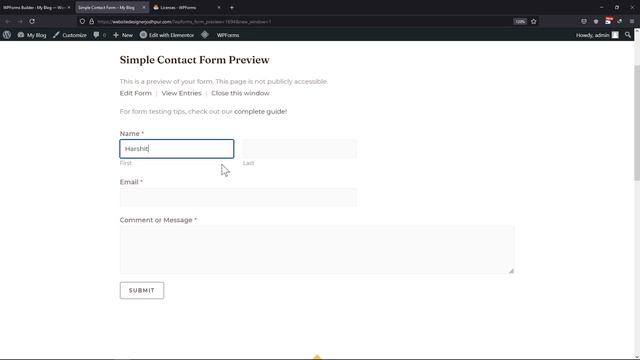Open the New content menu
This screenshot has width=640, height=360.
123,35
